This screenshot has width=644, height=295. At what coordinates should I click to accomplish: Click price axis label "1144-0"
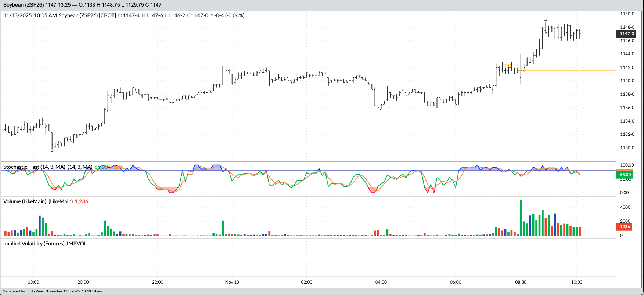coord(627,54)
